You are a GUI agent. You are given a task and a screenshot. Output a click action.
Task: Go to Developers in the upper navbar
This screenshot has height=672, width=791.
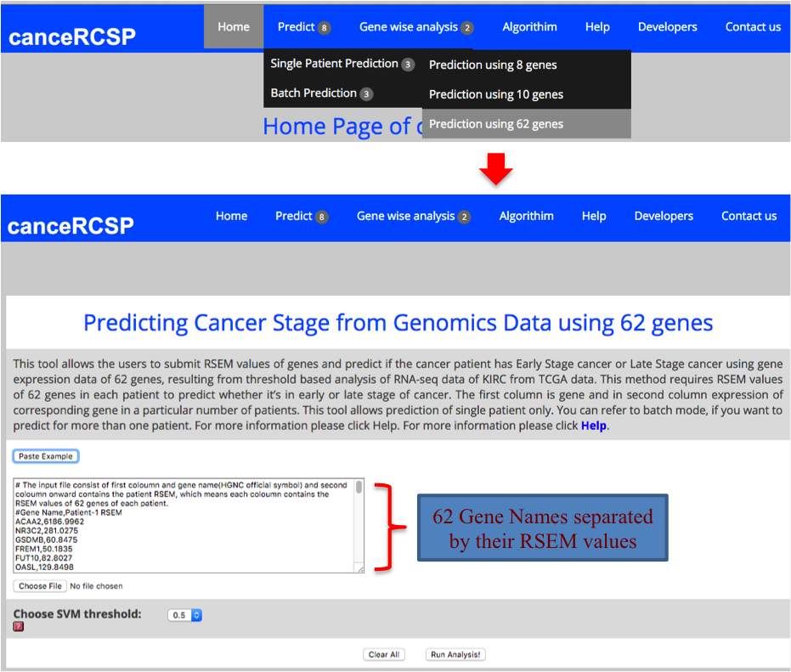(x=667, y=27)
